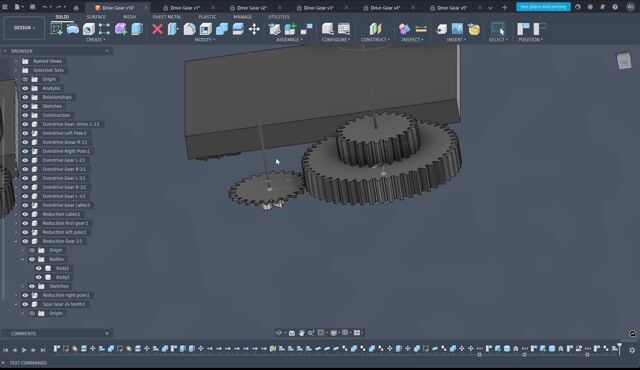Viewport: 640px width, 370px height.
Task: Open the Construct dropdown menu
Action: click(x=375, y=40)
